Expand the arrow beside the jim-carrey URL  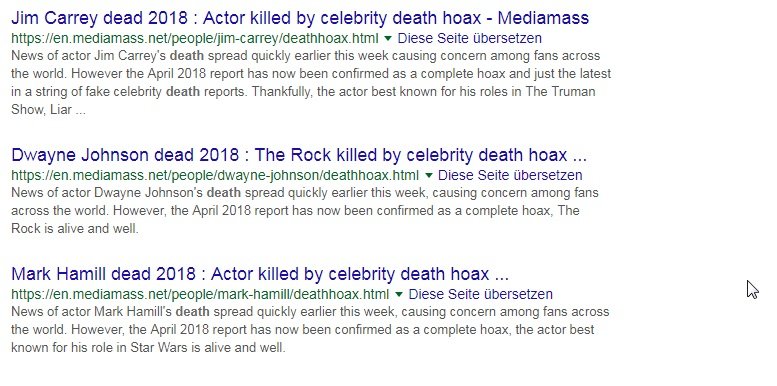pyautogui.click(x=388, y=39)
